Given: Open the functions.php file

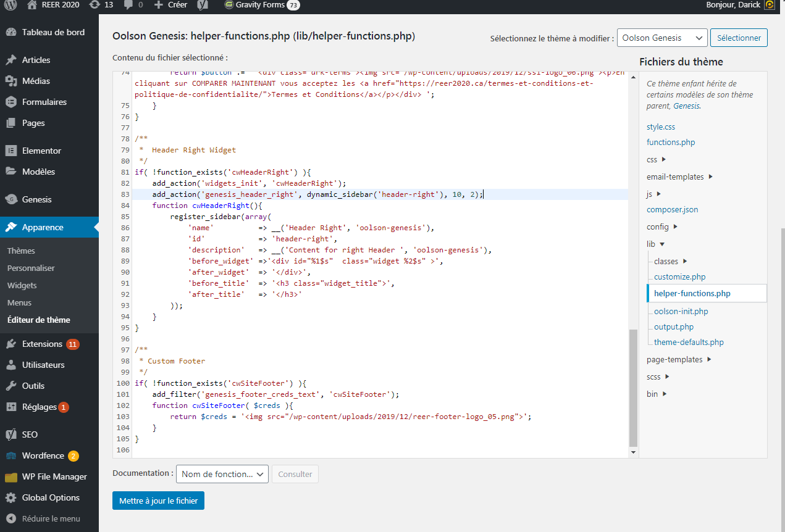Looking at the screenshot, I should 671,142.
